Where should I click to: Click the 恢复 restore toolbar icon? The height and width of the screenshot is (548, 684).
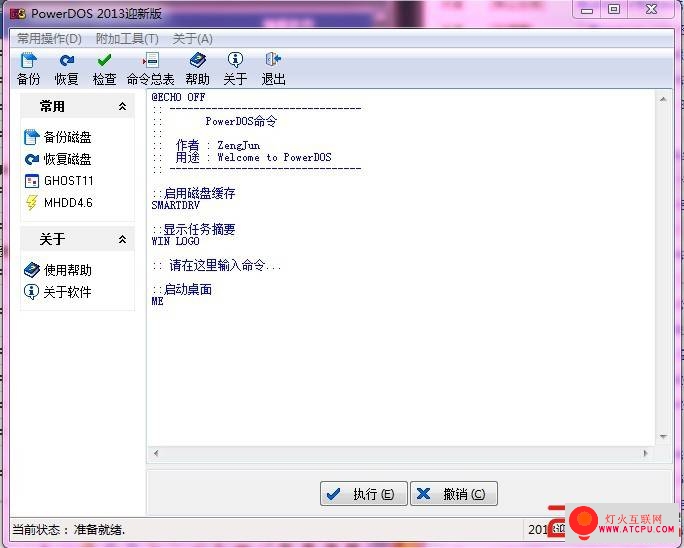(67, 60)
